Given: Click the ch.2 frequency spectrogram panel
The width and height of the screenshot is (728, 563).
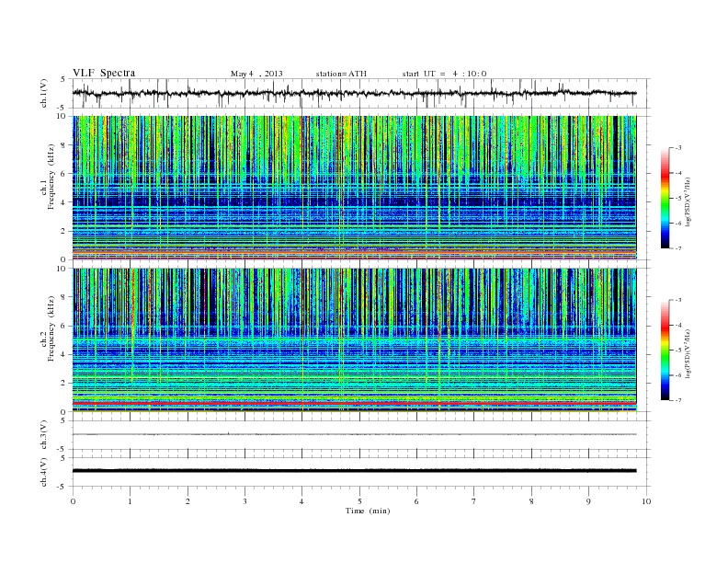Looking at the screenshot, I should point(354,339).
